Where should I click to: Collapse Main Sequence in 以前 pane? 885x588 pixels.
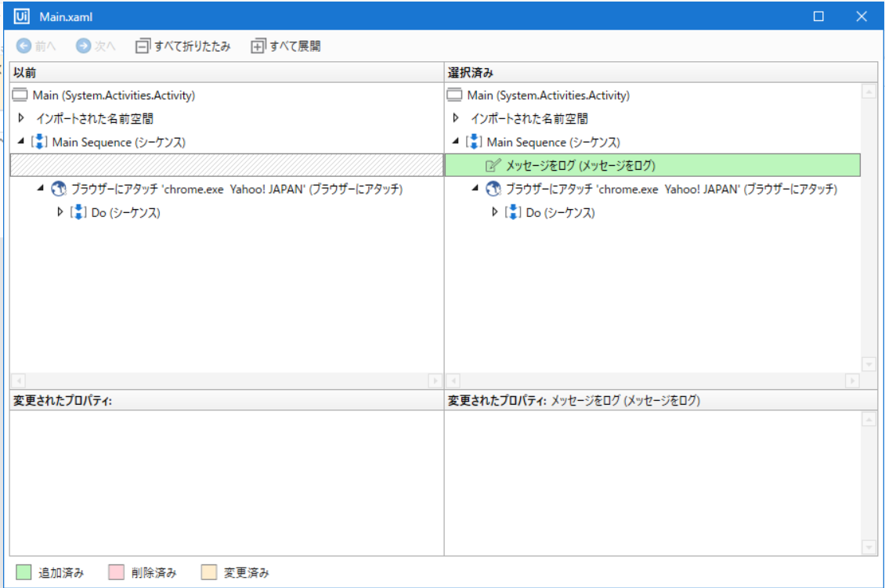point(21,141)
